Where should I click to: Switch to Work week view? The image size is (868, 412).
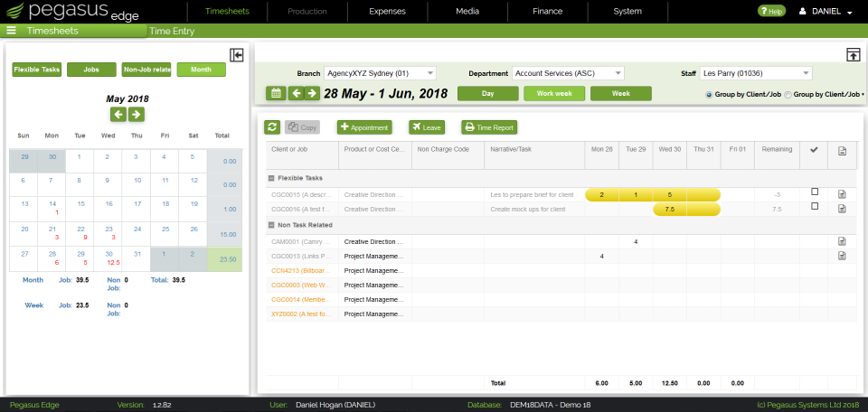point(554,93)
